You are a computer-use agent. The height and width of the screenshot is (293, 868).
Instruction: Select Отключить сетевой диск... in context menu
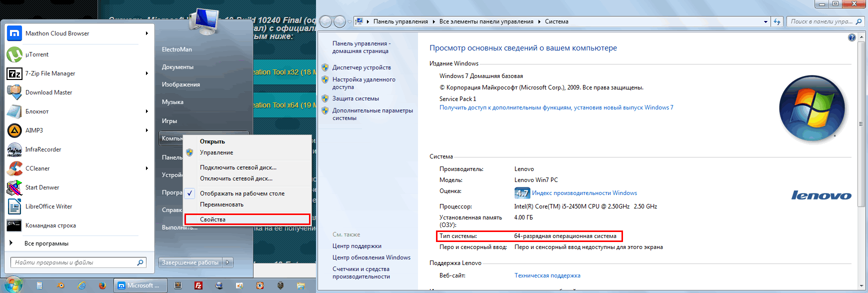247,178
